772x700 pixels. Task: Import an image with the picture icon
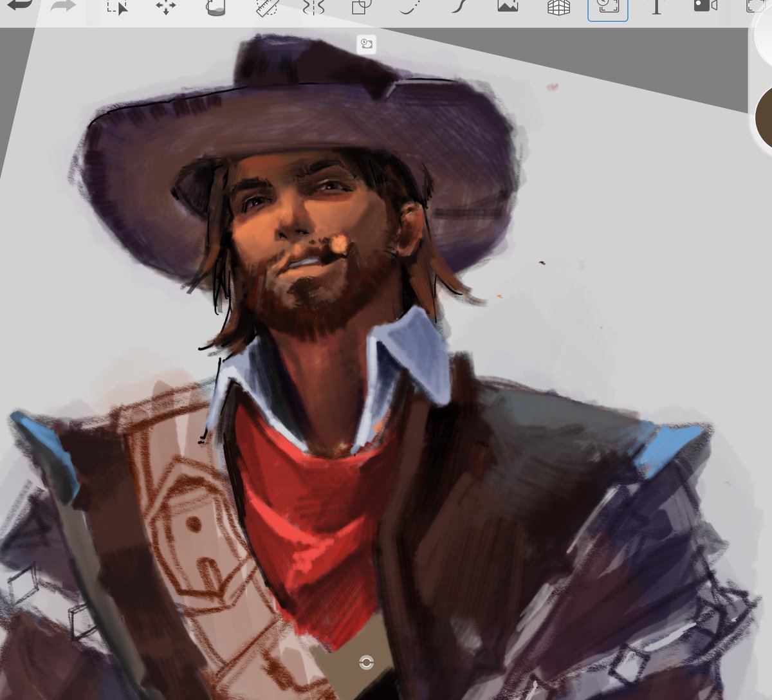(x=508, y=6)
